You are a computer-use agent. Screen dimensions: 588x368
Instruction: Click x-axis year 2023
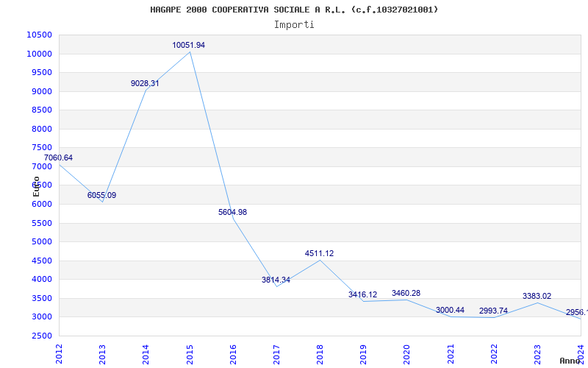pyautogui.click(x=537, y=354)
